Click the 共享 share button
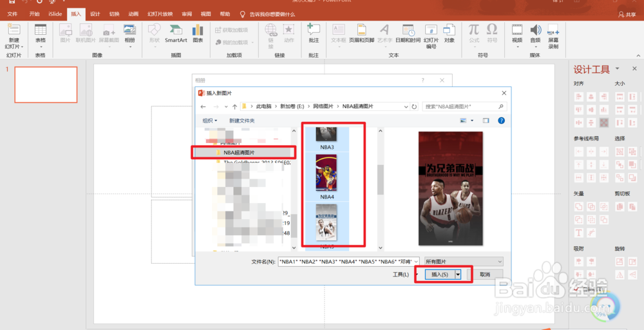Viewport: 644px width, 330px height. [x=627, y=14]
